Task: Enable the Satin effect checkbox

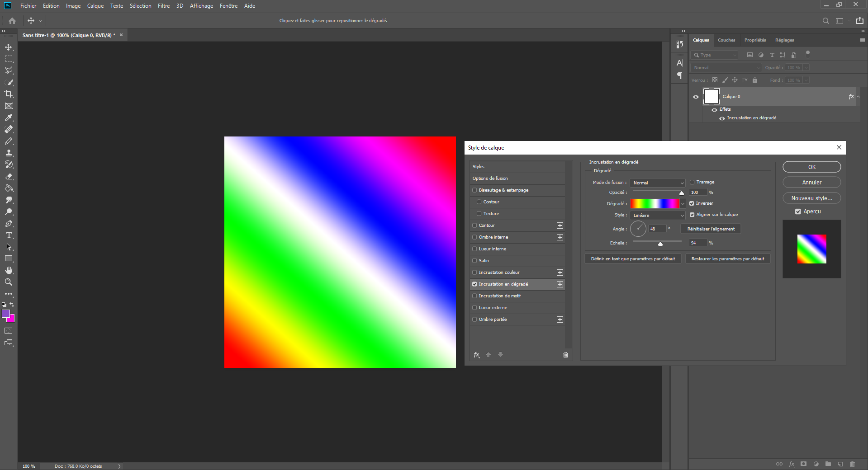Action: click(474, 261)
